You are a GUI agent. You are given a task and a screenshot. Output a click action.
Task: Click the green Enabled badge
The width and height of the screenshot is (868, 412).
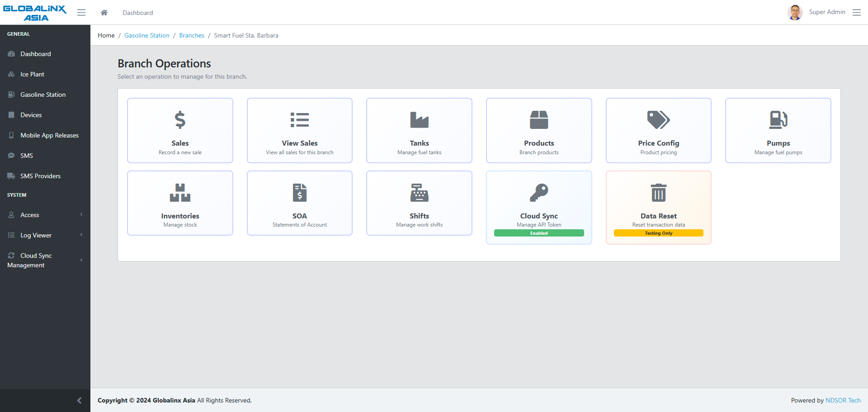click(539, 233)
